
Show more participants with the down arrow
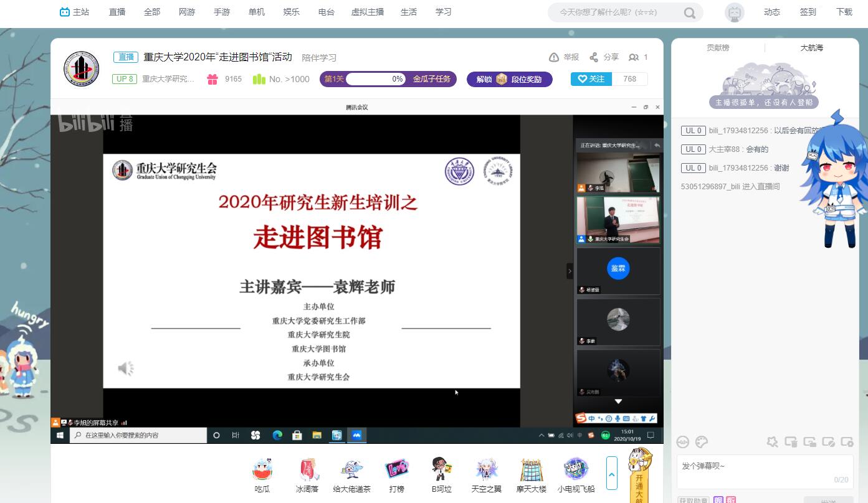coord(618,402)
